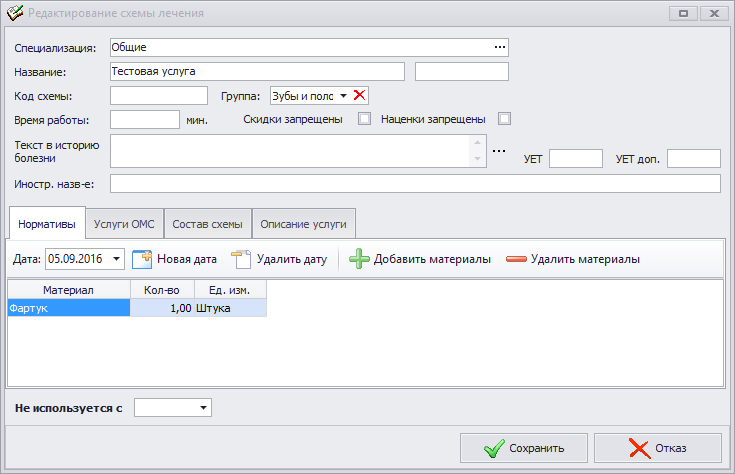Viewport: 735px width, 474px height.
Task: Click the app icon in title bar
Action: click(15, 13)
